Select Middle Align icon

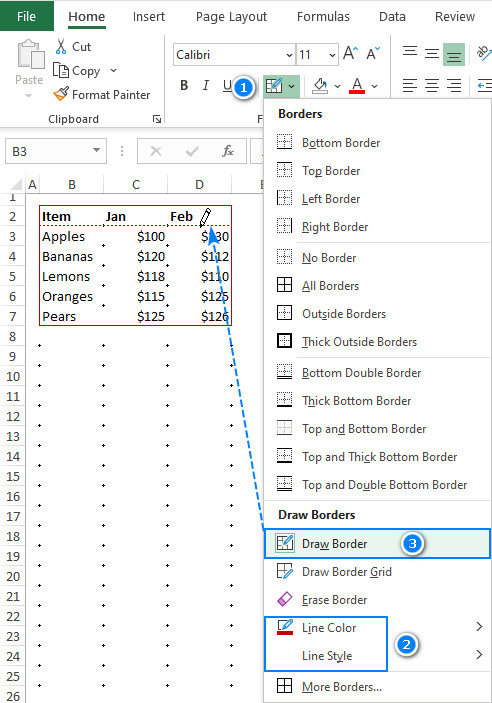[x=432, y=54]
